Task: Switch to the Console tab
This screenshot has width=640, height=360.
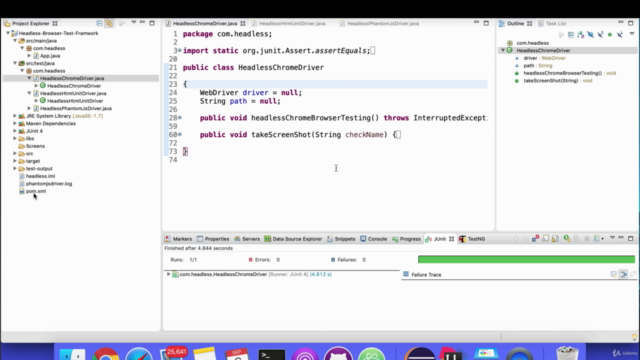Action: [x=373, y=239]
